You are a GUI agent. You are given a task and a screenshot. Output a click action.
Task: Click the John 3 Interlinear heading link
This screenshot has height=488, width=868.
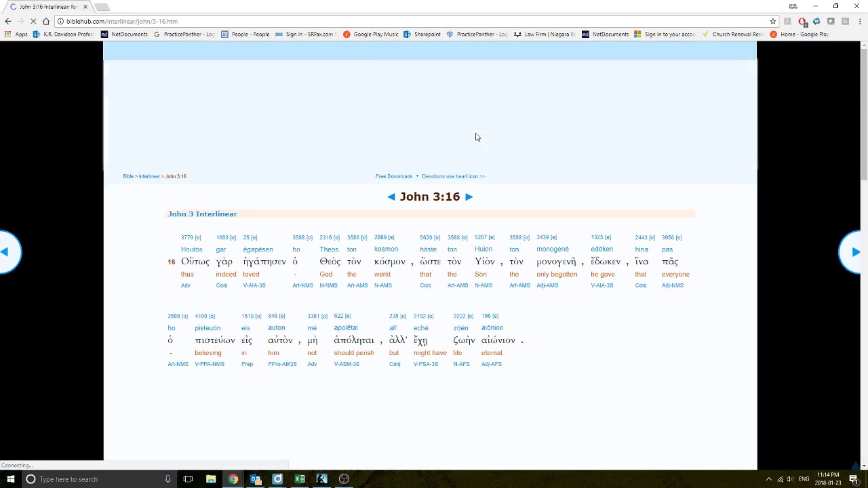click(x=202, y=214)
